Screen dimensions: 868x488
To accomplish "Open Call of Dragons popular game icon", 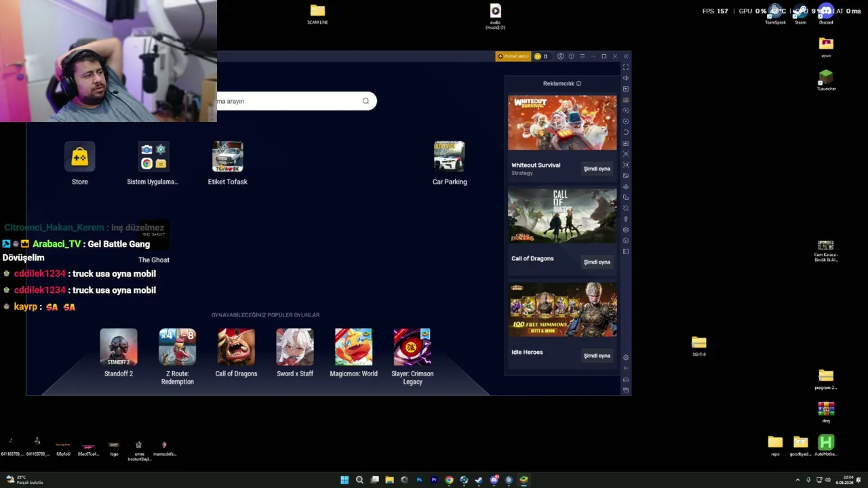I will coord(236,347).
